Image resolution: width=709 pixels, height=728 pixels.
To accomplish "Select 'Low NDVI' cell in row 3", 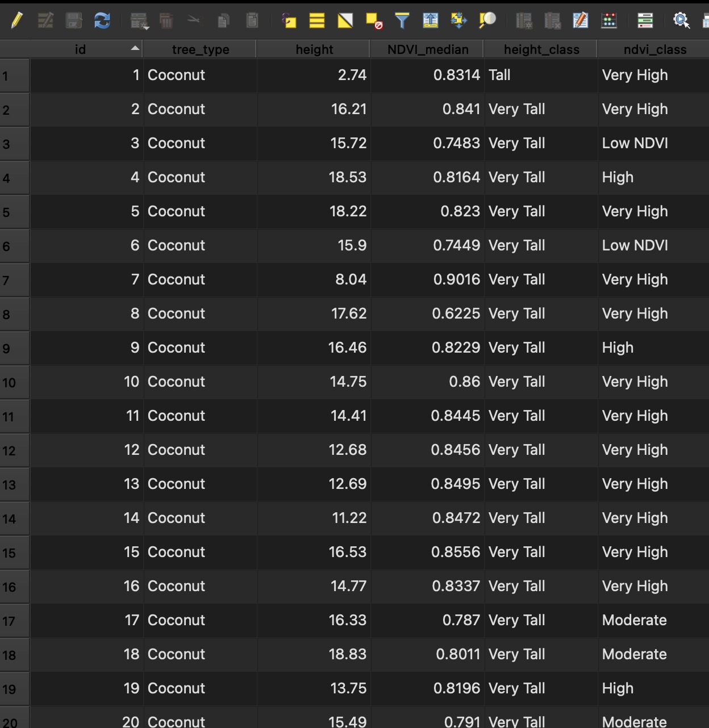I will point(653,144).
